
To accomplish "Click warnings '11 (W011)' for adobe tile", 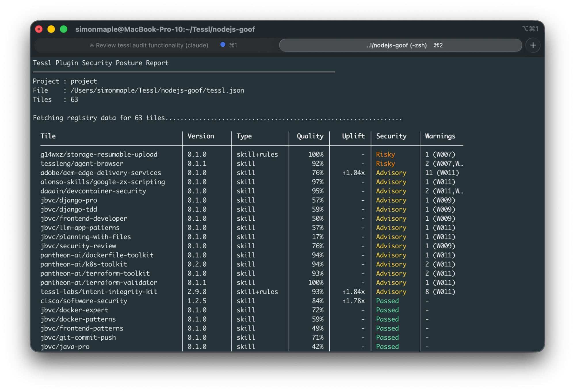I will [x=442, y=173].
